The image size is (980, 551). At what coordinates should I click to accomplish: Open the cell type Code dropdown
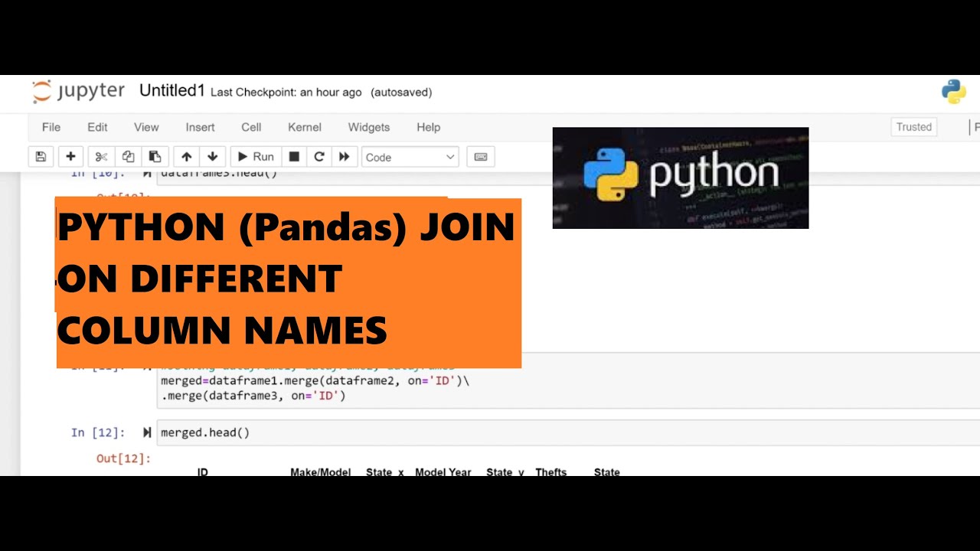click(x=410, y=157)
